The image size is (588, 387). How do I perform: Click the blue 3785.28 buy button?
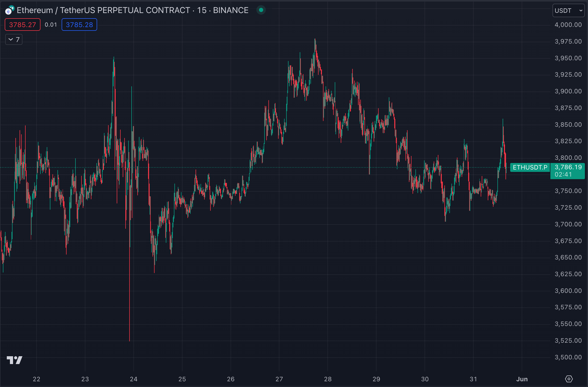[x=79, y=25]
